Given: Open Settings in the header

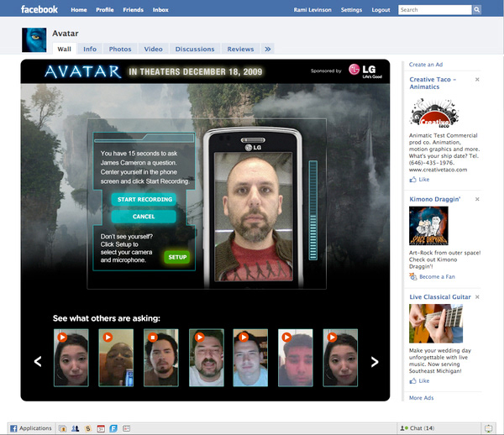Looking at the screenshot, I should click(351, 9).
